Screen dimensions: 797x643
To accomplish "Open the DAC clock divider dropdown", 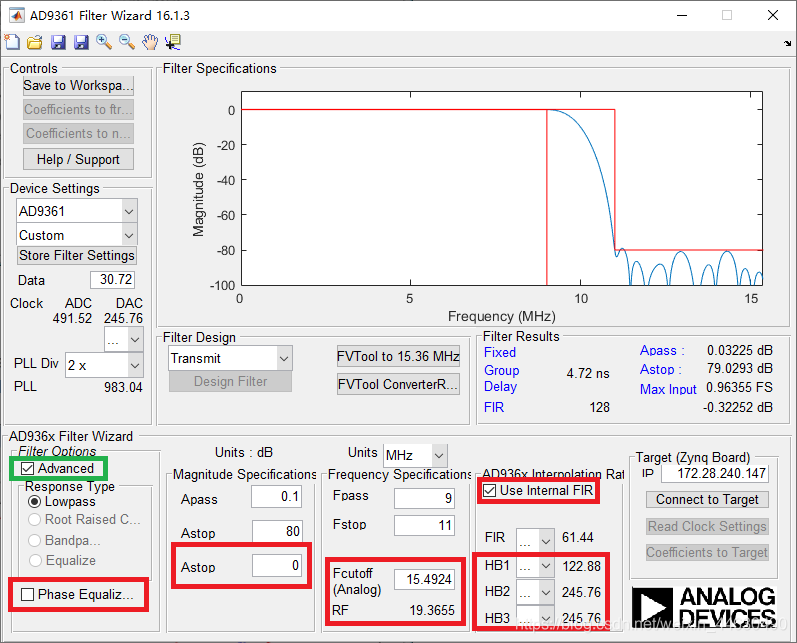I will pos(124,340).
